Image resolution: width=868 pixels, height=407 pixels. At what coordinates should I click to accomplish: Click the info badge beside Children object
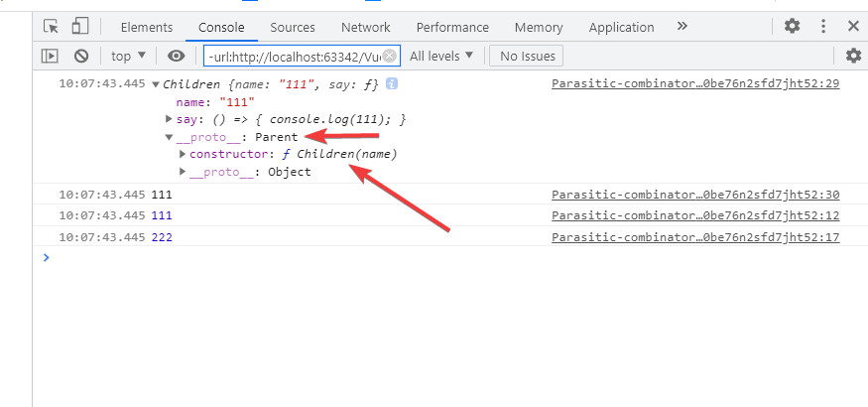392,84
